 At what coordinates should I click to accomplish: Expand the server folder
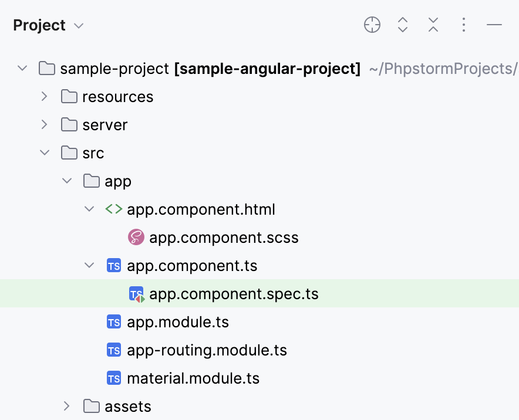(x=45, y=125)
